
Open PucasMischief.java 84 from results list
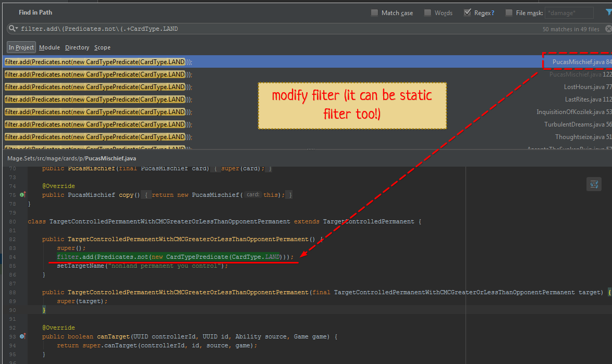[577, 61]
